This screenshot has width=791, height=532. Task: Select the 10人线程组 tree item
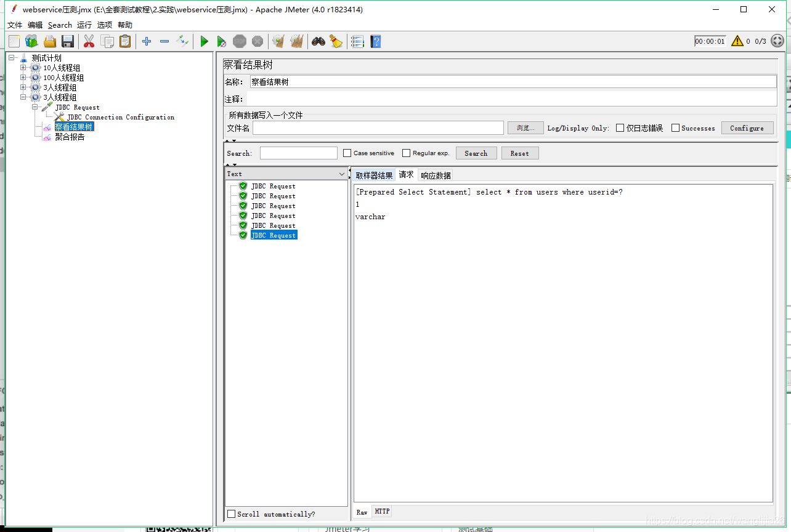pyautogui.click(x=62, y=68)
